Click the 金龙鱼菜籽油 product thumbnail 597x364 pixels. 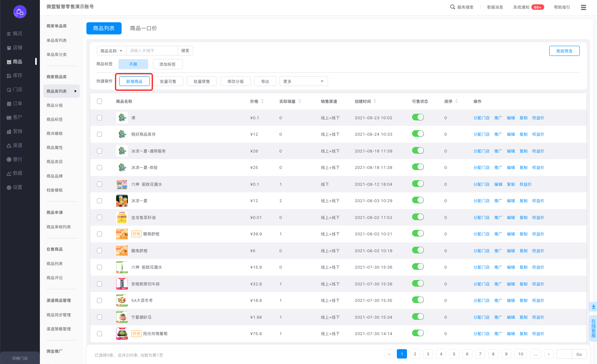click(122, 217)
